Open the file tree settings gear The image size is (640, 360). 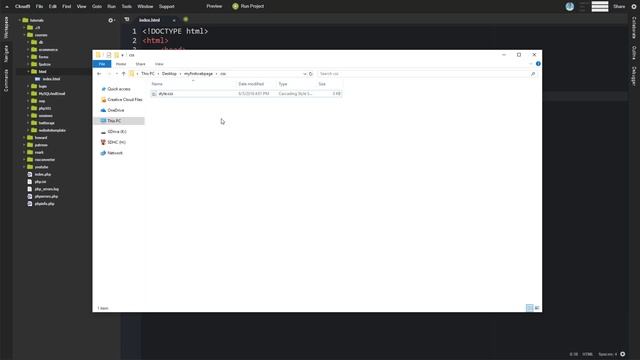point(111,20)
